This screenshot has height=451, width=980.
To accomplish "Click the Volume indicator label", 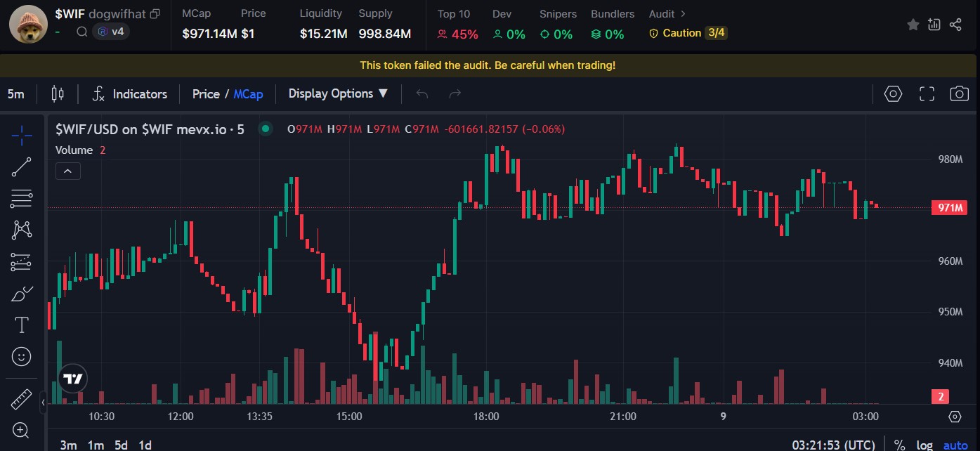I will coord(74,150).
